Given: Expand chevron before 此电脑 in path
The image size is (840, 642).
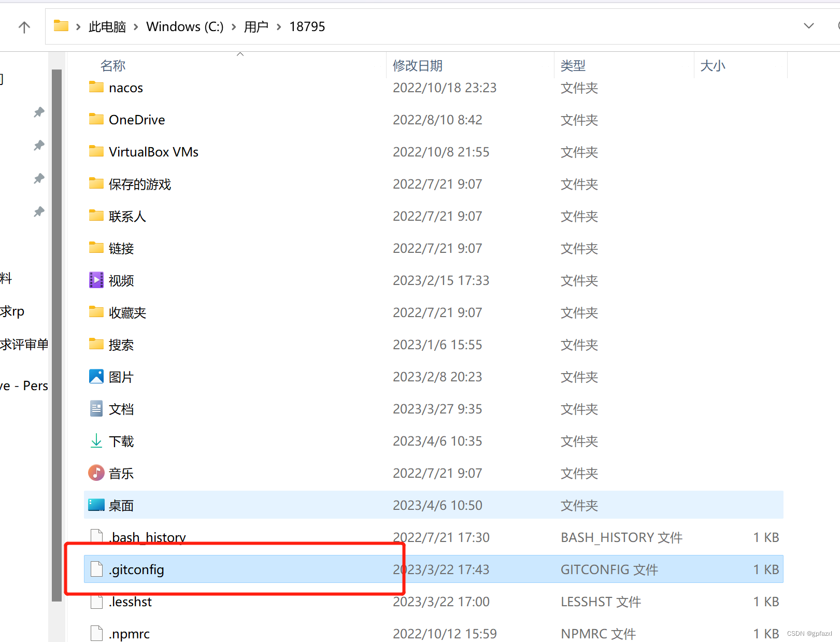Looking at the screenshot, I should [78, 27].
